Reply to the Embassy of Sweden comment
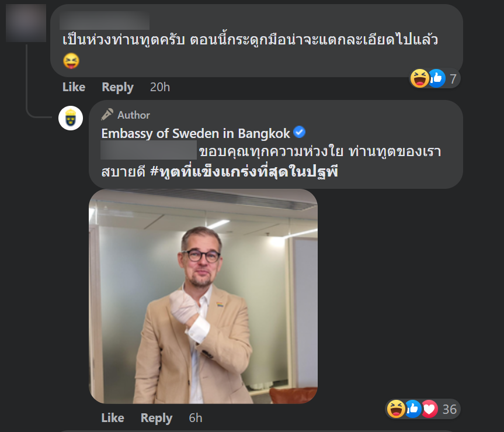504x432 pixels. click(x=157, y=418)
